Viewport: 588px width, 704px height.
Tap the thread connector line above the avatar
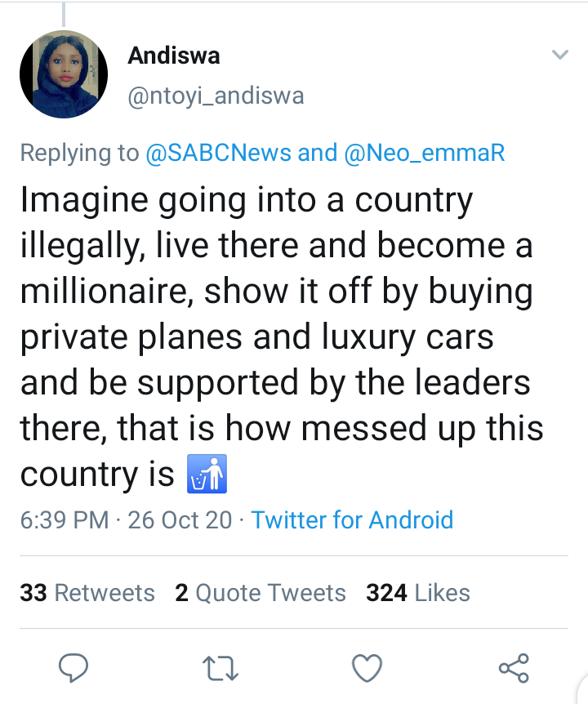pyautogui.click(x=63, y=12)
